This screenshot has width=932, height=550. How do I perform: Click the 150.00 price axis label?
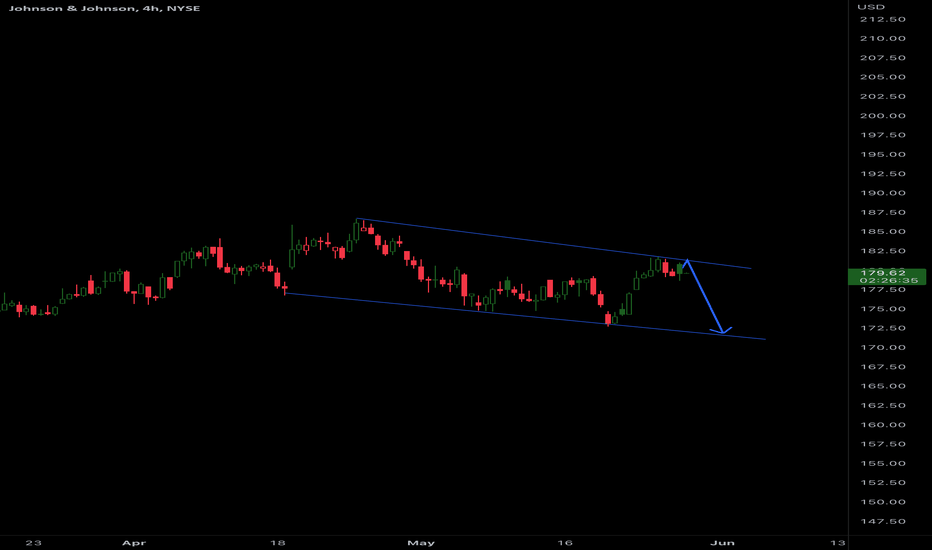coord(883,502)
